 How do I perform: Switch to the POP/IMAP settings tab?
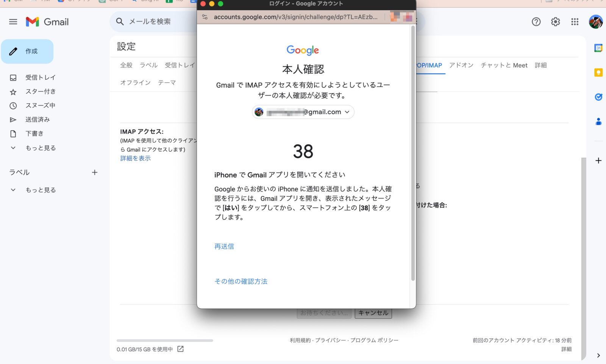click(429, 65)
